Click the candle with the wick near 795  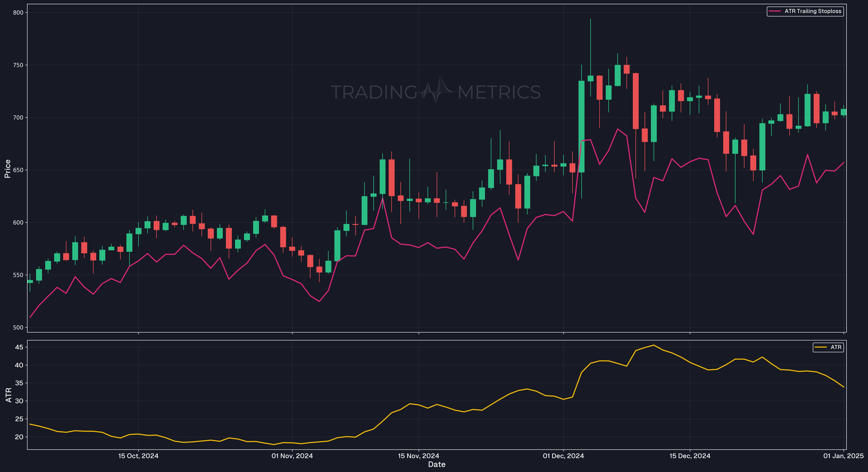(x=590, y=78)
